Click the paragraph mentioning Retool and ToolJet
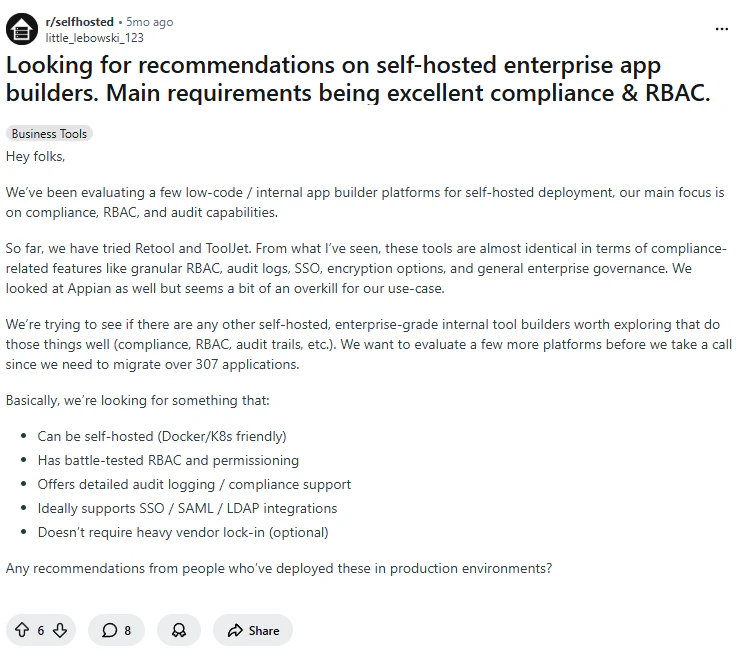 coord(366,268)
